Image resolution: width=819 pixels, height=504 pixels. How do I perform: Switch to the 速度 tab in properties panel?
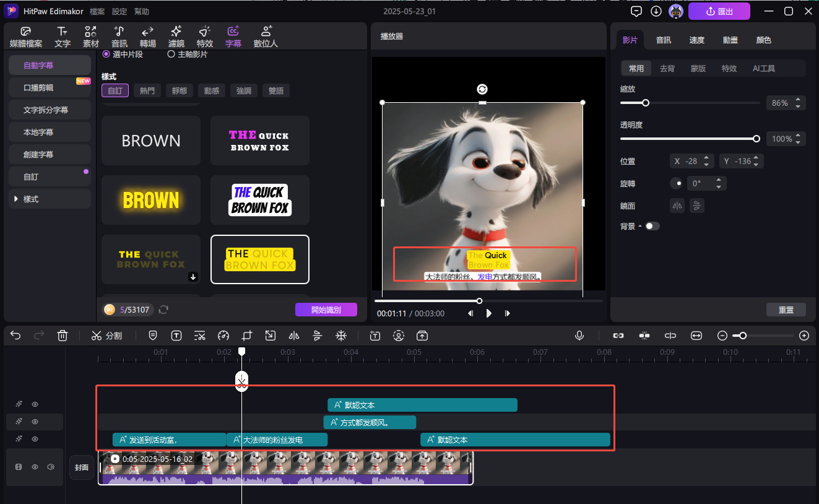coord(697,40)
